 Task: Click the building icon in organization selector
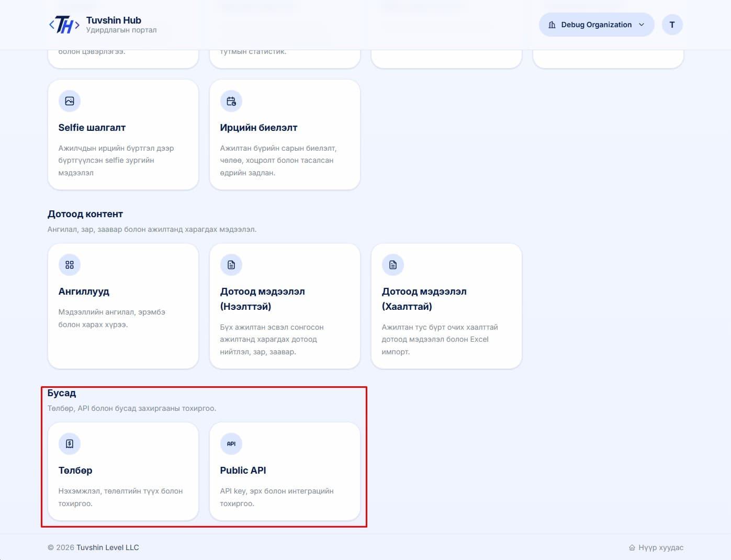(x=552, y=25)
